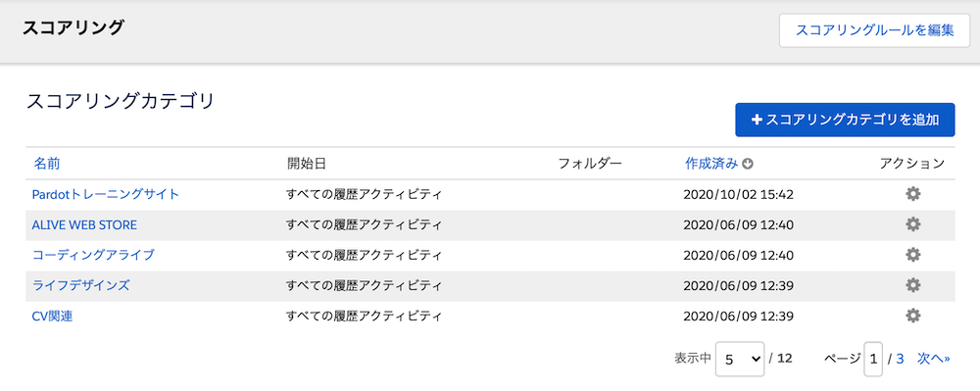Screen dimensions: 980x391
Task: Click the sort arrow icon beside 作成済み
Action: (x=748, y=164)
